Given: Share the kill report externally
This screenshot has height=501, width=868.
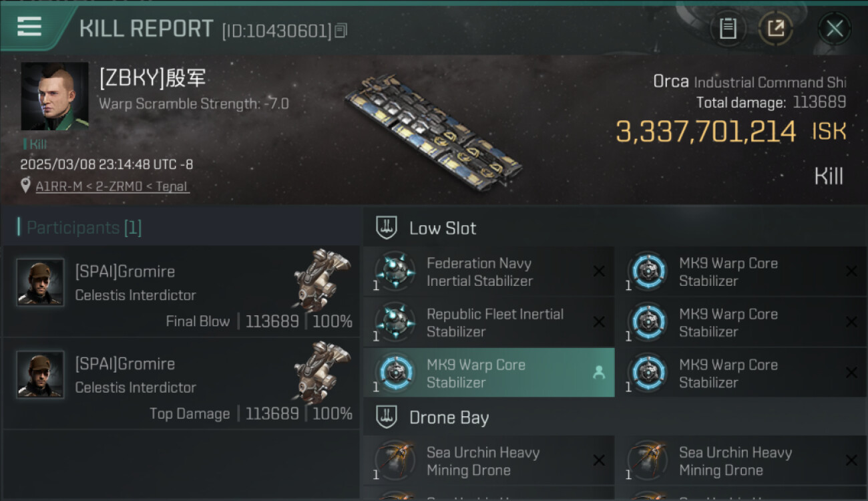Looking at the screenshot, I should 776,29.
